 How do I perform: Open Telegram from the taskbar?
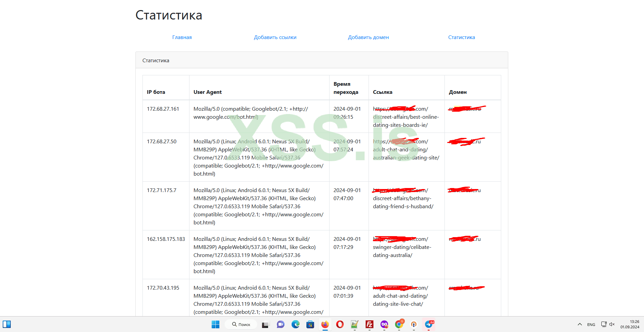coord(429,324)
